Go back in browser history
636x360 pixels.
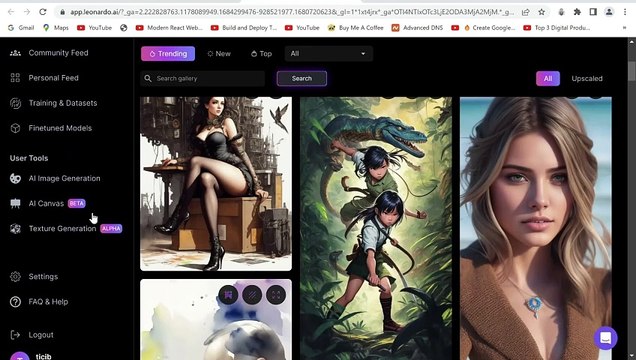point(11,12)
